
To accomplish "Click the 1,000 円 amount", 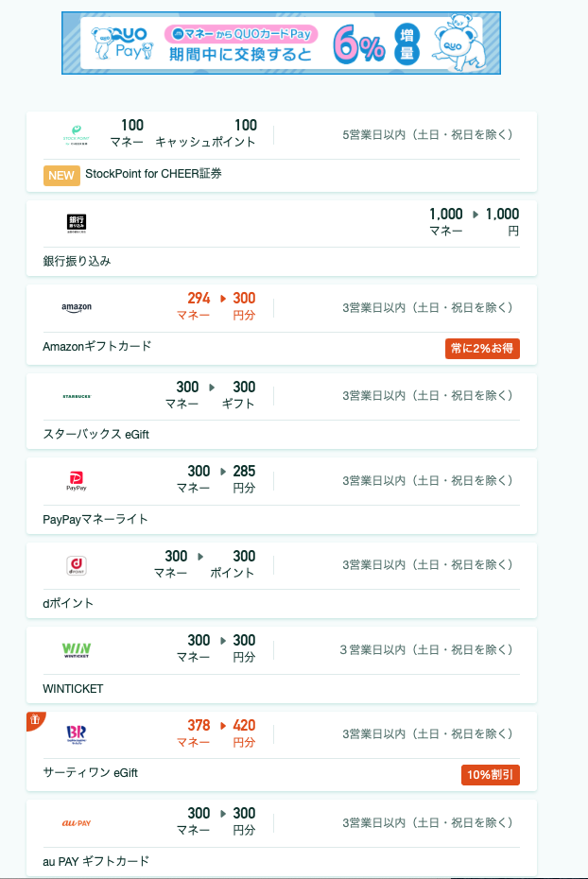I will (502, 222).
